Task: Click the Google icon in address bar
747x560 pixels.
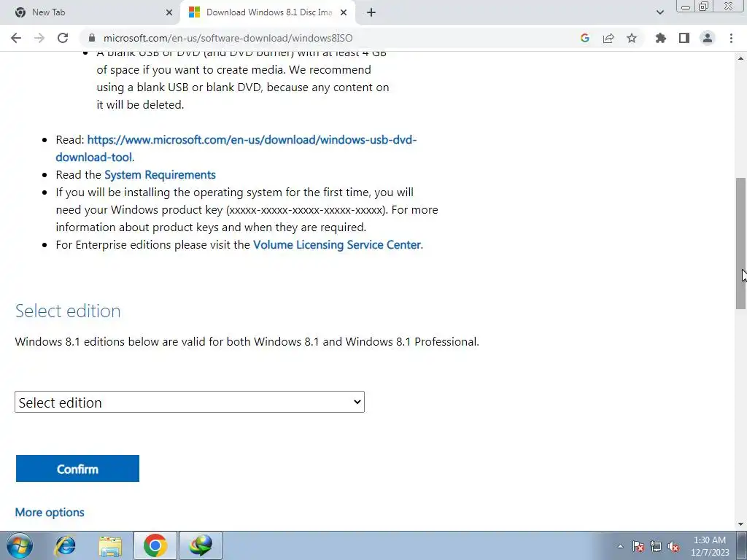Action: click(585, 38)
